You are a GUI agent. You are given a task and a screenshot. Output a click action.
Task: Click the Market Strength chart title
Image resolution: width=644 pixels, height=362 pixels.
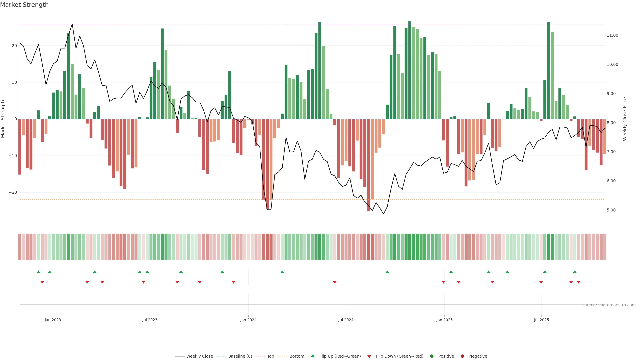[x=24, y=5]
